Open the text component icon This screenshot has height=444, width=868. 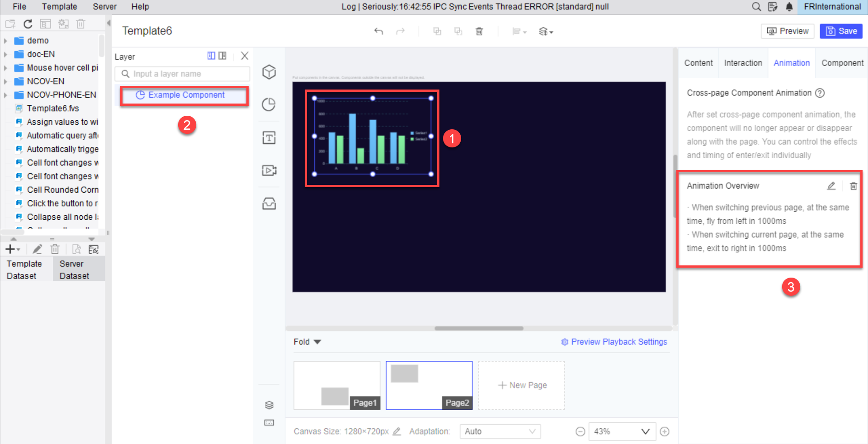pyautogui.click(x=269, y=137)
